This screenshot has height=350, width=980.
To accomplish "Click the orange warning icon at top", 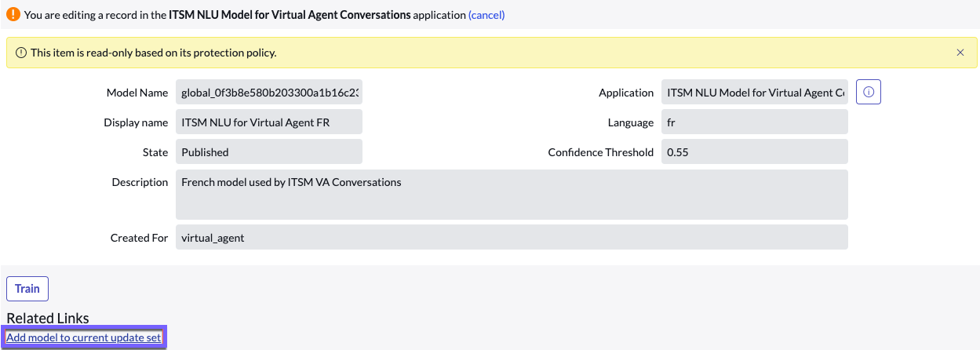I will 13,14.
